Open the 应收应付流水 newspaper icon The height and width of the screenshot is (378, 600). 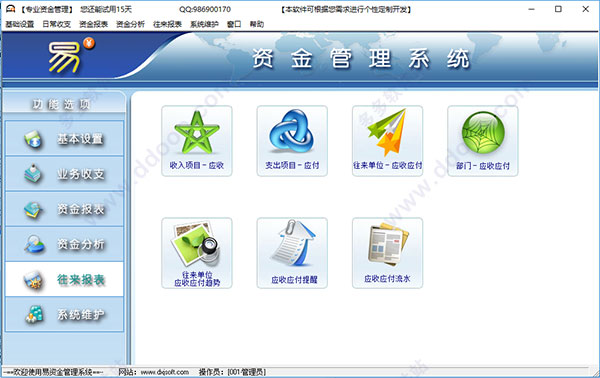388,244
